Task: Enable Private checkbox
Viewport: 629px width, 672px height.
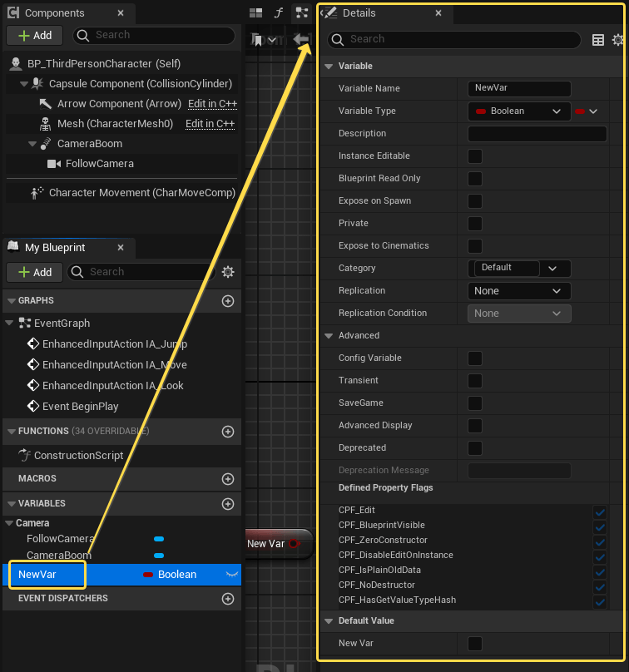Action: 475,224
